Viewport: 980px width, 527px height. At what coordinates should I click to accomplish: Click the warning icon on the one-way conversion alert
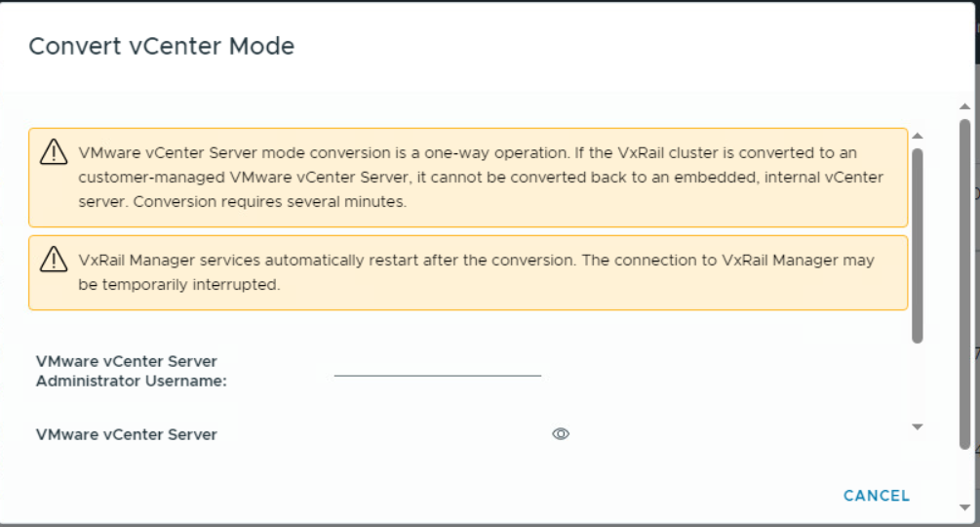pos(53,153)
